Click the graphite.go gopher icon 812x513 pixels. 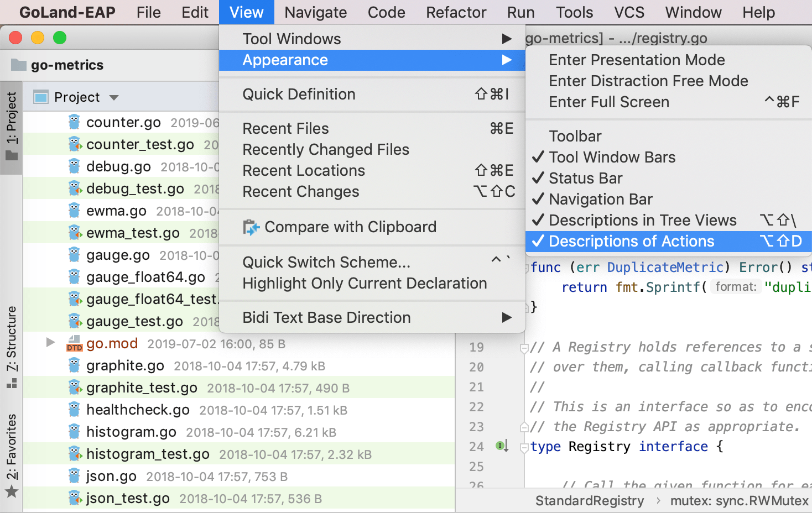pyautogui.click(x=74, y=365)
